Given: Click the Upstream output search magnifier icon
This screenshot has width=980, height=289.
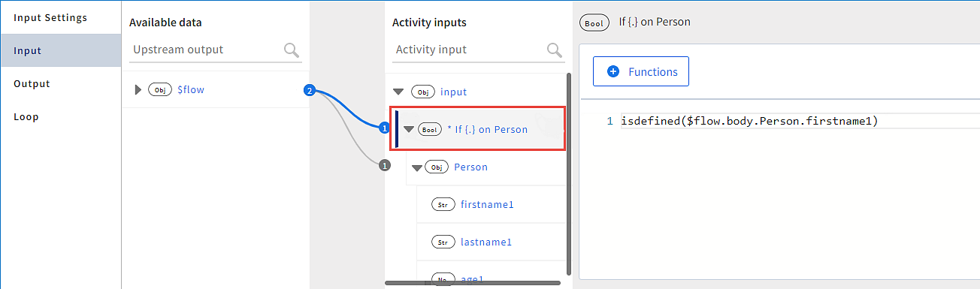Looking at the screenshot, I should tap(292, 50).
